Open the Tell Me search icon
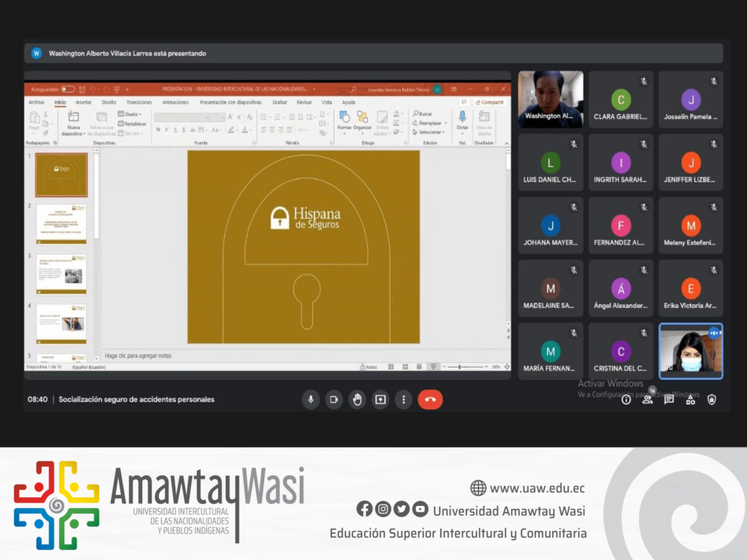 [x=354, y=89]
